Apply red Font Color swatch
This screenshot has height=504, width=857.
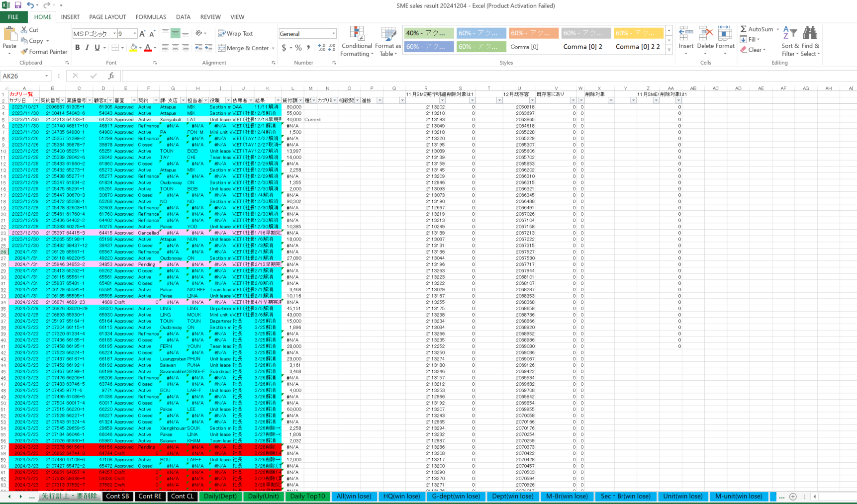tap(148, 48)
